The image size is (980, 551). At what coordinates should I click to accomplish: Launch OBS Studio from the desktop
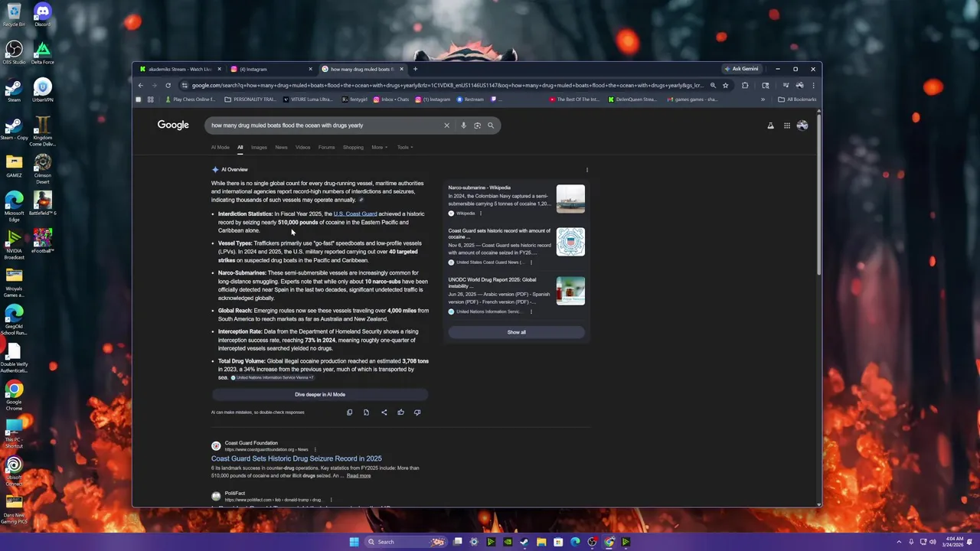tap(14, 52)
